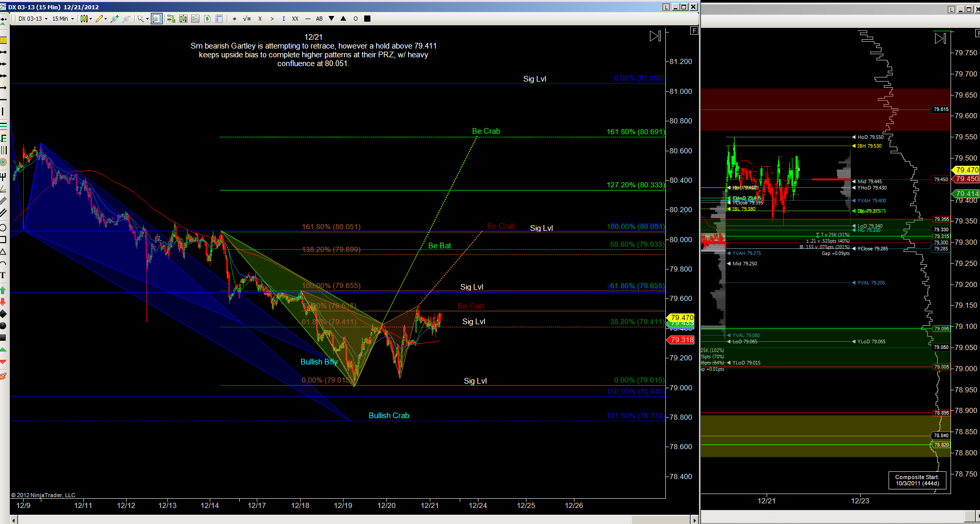This screenshot has height=524, width=980.
Task: Select the pencil drawing tools icon
Action: [101, 19]
